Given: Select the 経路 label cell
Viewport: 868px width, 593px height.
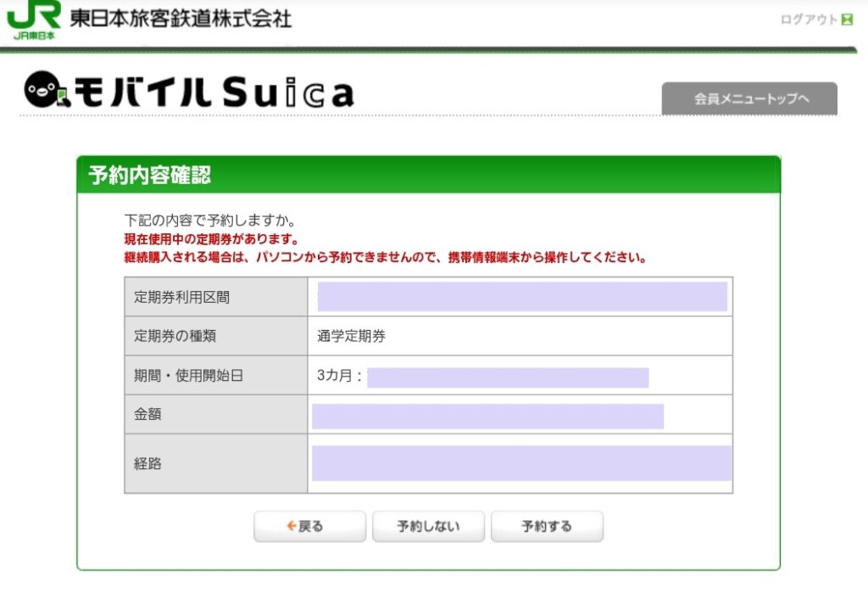Looking at the screenshot, I should tap(215, 463).
